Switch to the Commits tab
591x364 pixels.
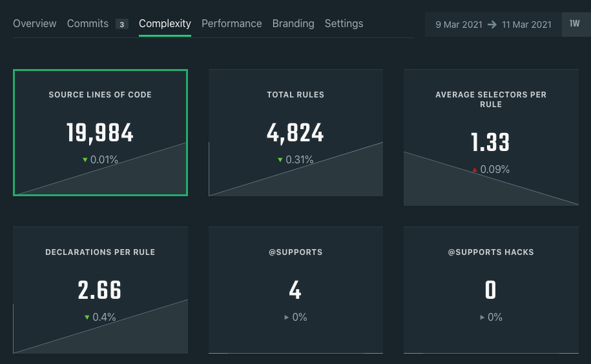click(87, 23)
